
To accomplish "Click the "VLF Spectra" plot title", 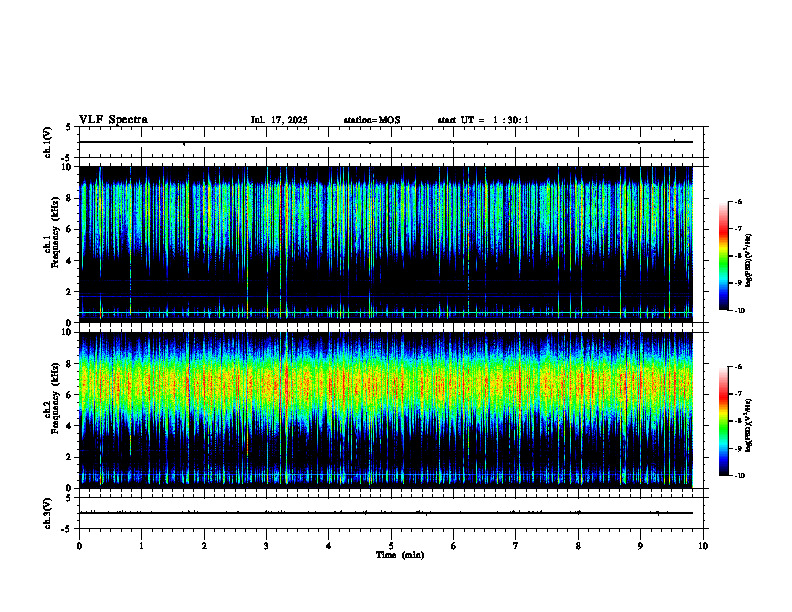I will coord(113,120).
